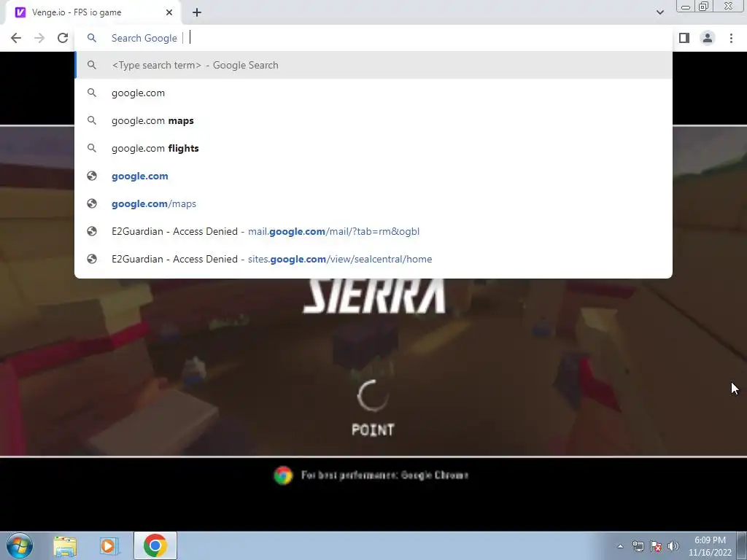Open the sites.google.com sealcentral suggestion
Image resolution: width=747 pixels, height=560 pixels.
(373, 259)
